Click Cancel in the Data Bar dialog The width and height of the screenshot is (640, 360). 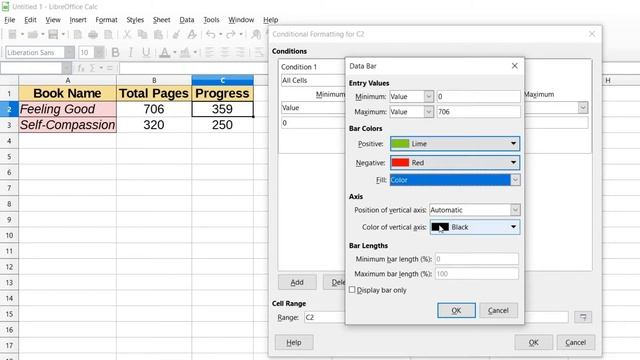point(498,311)
